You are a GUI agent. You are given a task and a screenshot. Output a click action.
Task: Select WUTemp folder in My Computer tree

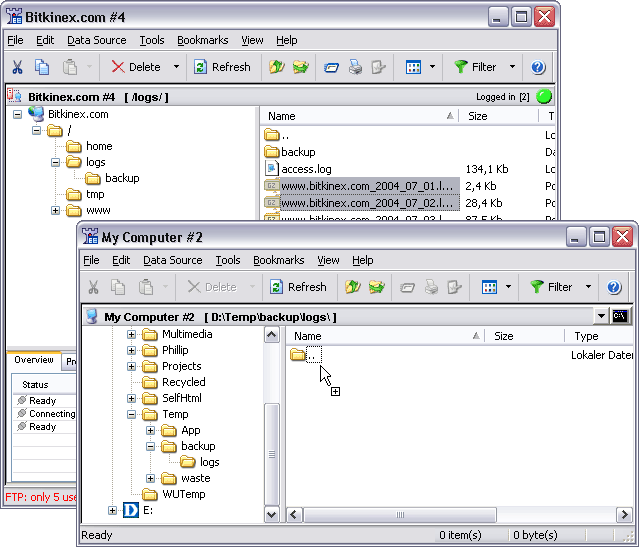pos(184,494)
